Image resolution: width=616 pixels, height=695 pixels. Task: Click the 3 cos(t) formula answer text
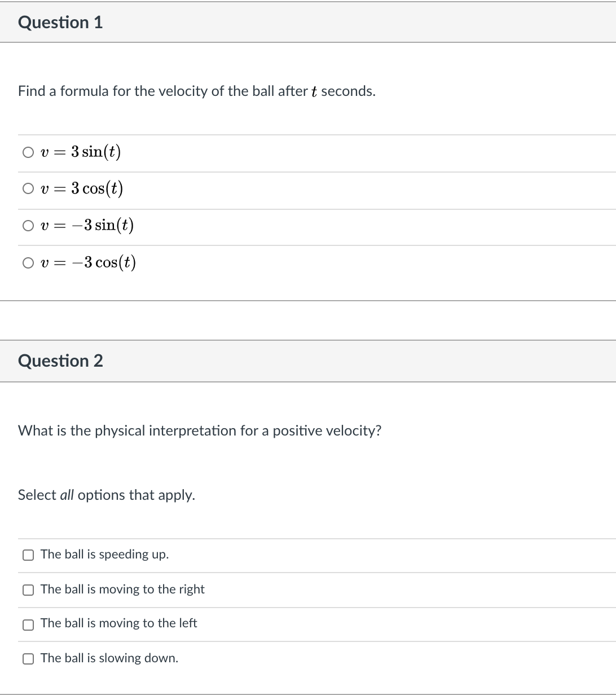pos(81,189)
